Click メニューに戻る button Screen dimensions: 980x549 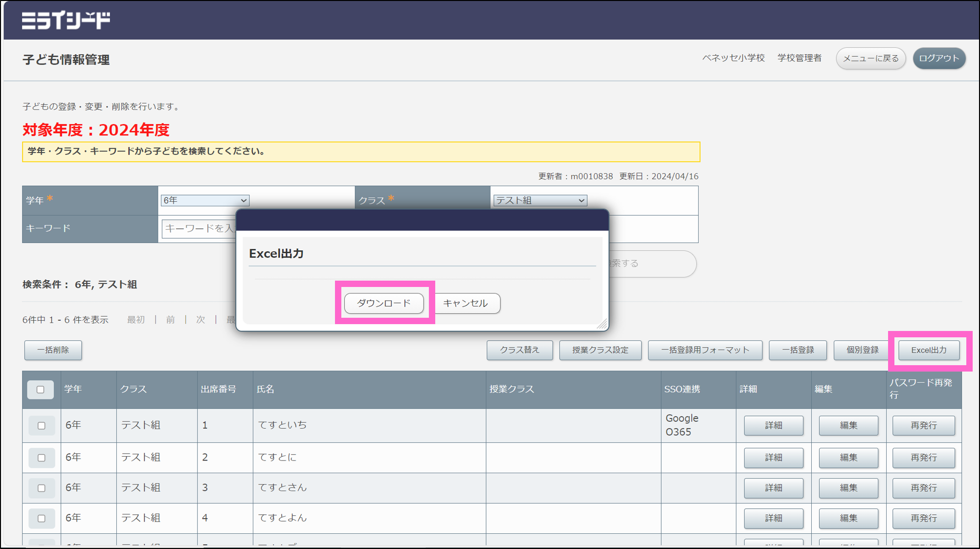coord(870,59)
